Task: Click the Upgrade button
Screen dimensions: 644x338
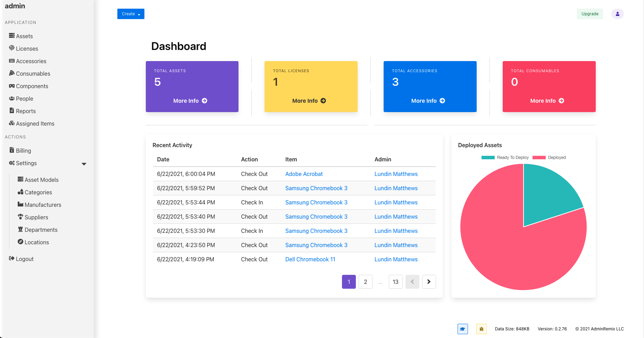Action: coord(590,14)
